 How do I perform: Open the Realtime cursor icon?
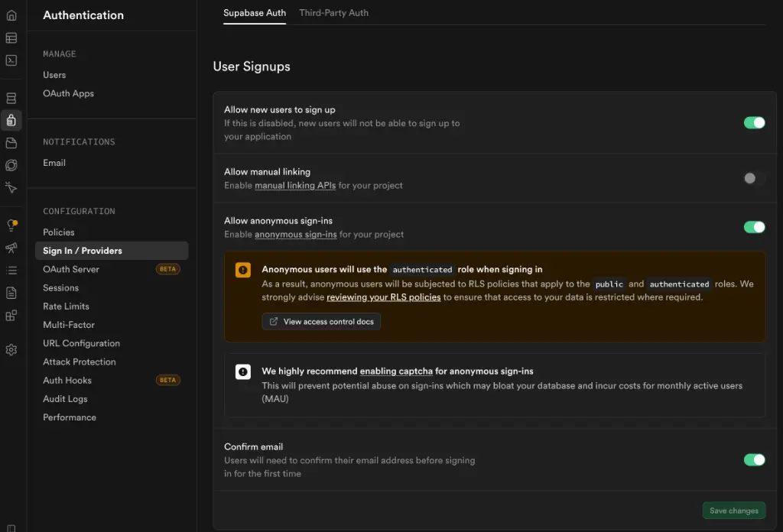pyautogui.click(x=11, y=187)
